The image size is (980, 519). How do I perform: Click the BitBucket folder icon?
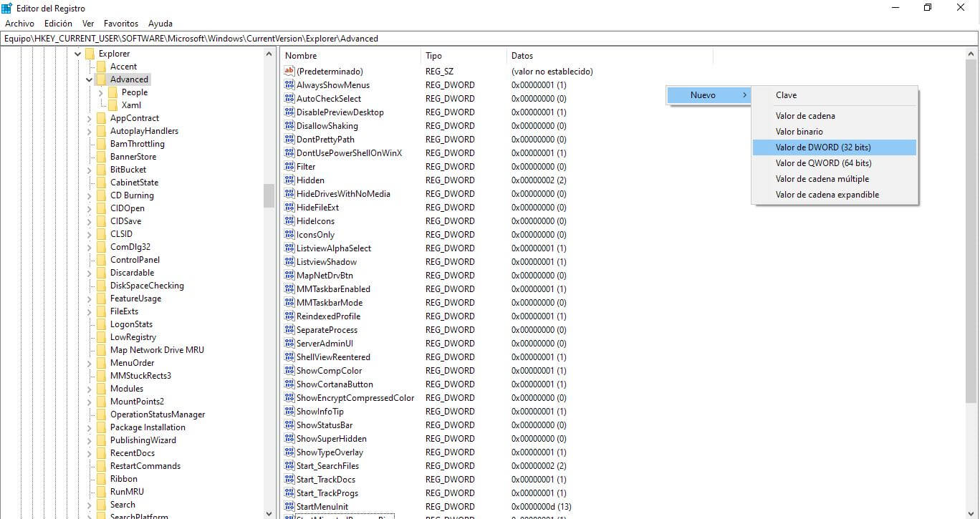pyautogui.click(x=101, y=170)
